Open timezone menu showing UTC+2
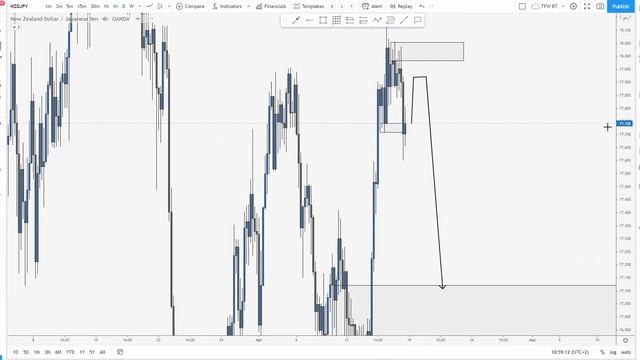The width and height of the screenshot is (640, 360). click(570, 352)
